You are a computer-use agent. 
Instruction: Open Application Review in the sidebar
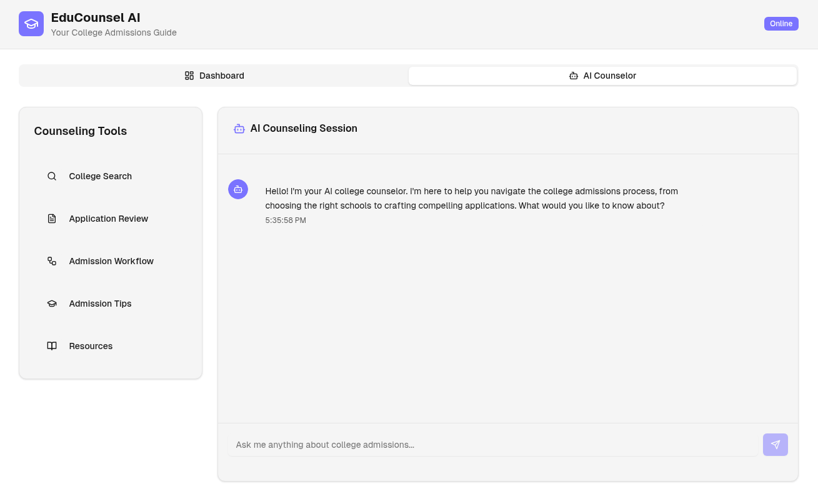(x=108, y=219)
